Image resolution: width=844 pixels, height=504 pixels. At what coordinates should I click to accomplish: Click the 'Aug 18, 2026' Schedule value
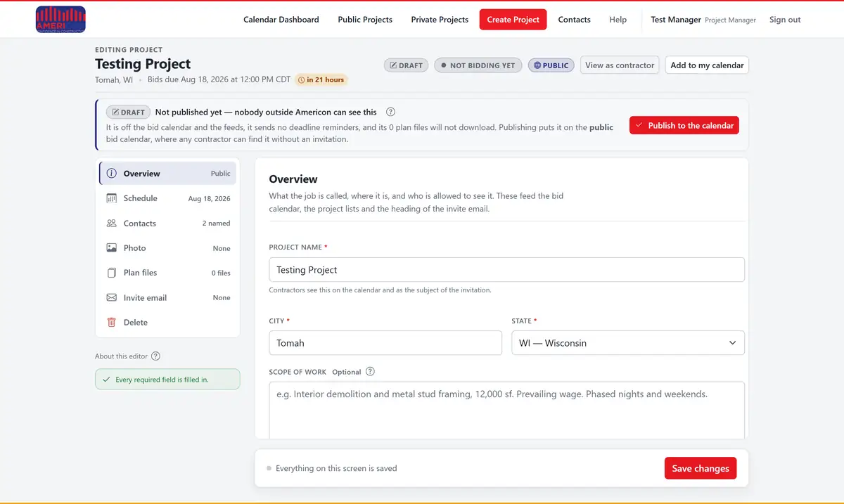coord(210,199)
